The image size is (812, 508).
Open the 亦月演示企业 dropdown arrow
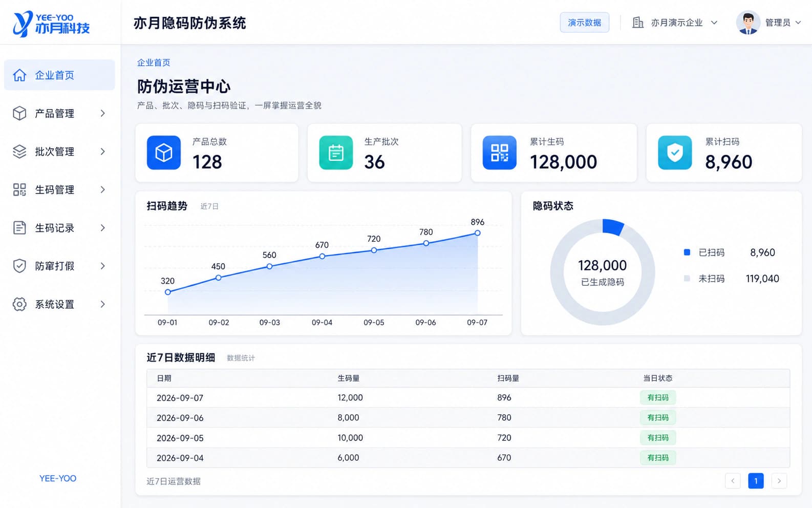coord(714,23)
